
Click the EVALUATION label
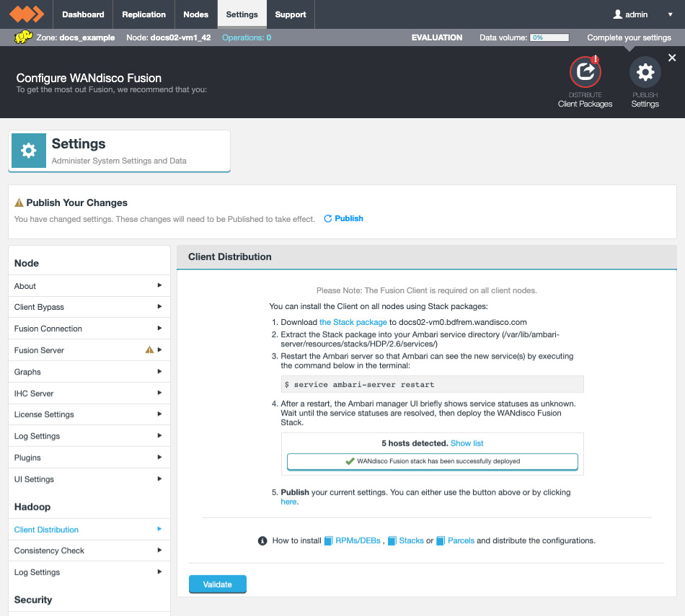pos(436,37)
